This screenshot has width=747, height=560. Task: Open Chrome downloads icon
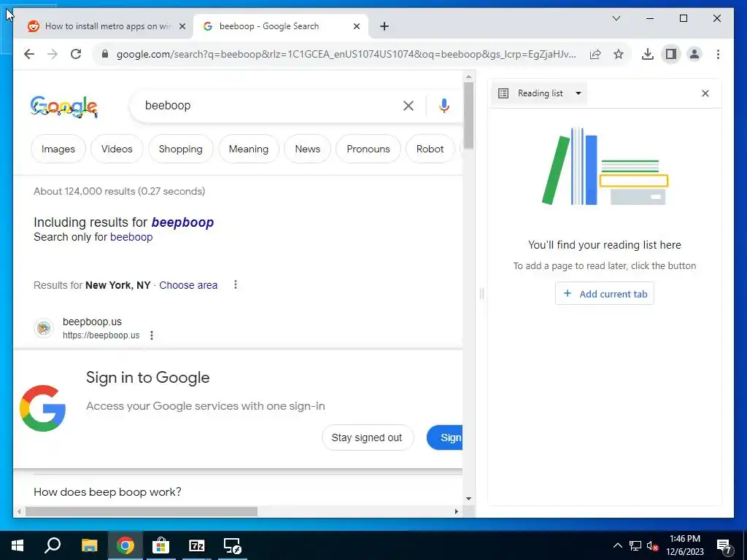pos(648,54)
